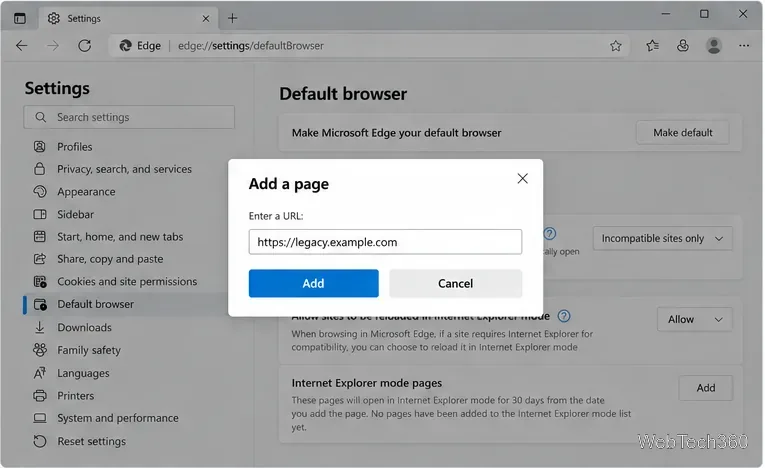This screenshot has width=765, height=468.
Task: Add this page to favorites star
Action: [616, 46]
